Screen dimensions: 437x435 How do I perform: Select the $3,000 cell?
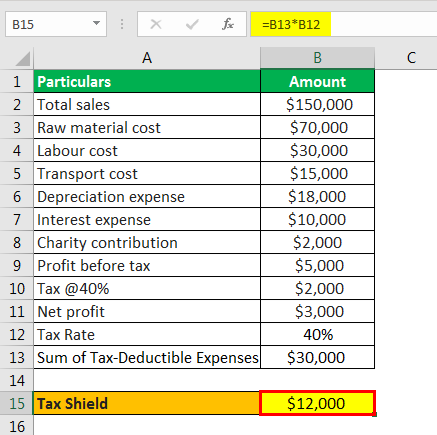point(317,312)
